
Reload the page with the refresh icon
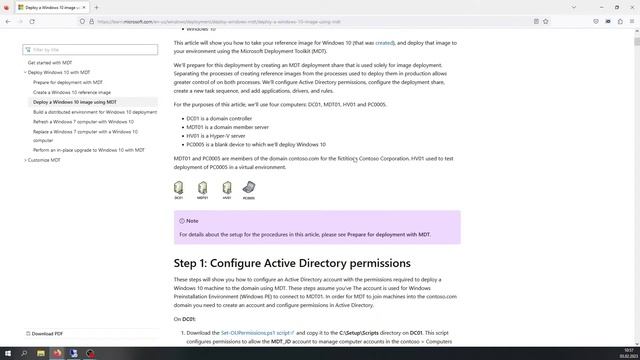tap(32, 22)
